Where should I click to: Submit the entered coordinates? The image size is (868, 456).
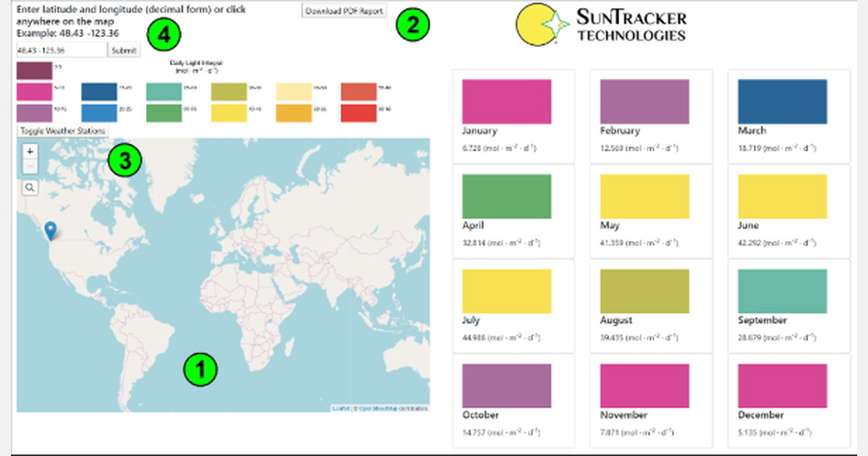pyautogui.click(x=123, y=50)
